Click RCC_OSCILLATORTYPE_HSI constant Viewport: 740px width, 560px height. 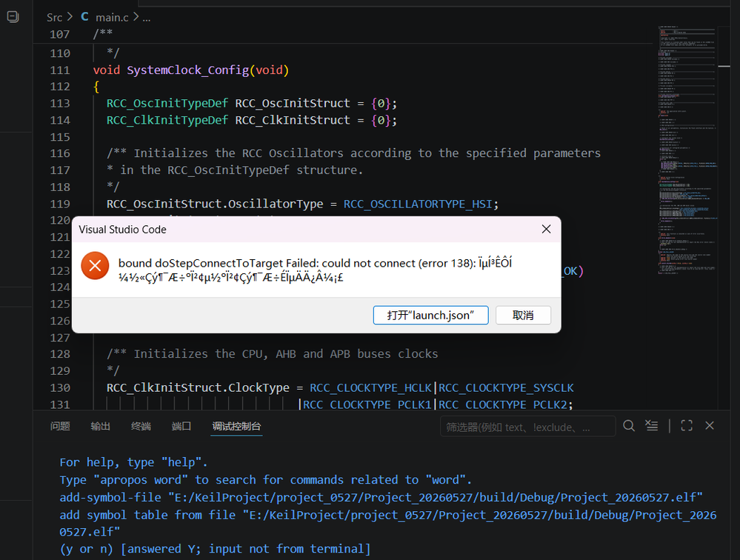[x=418, y=204]
